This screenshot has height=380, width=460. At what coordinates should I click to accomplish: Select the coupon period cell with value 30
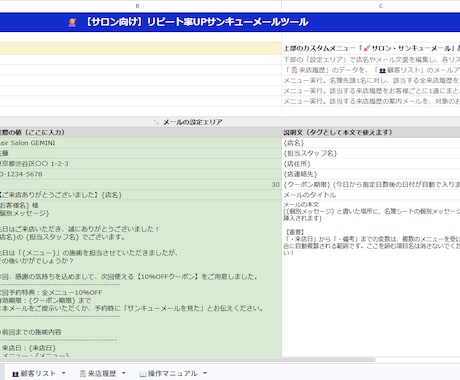tap(141, 184)
